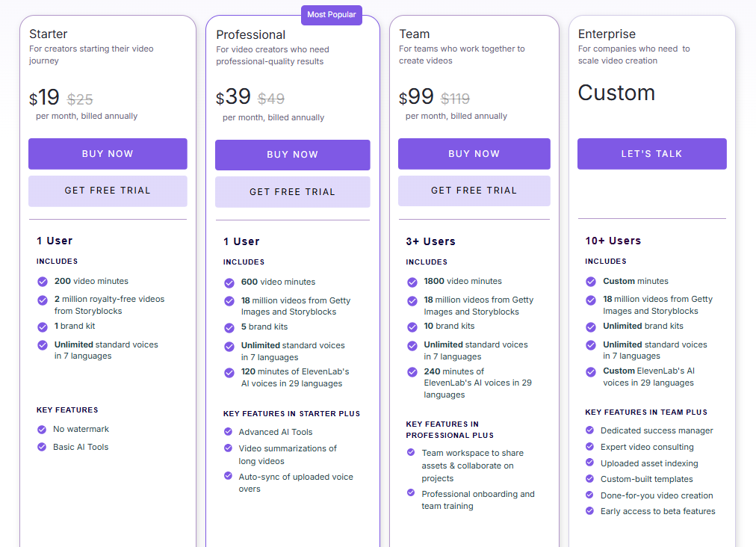
Task: Click crossed-out $119 price
Action: point(455,99)
